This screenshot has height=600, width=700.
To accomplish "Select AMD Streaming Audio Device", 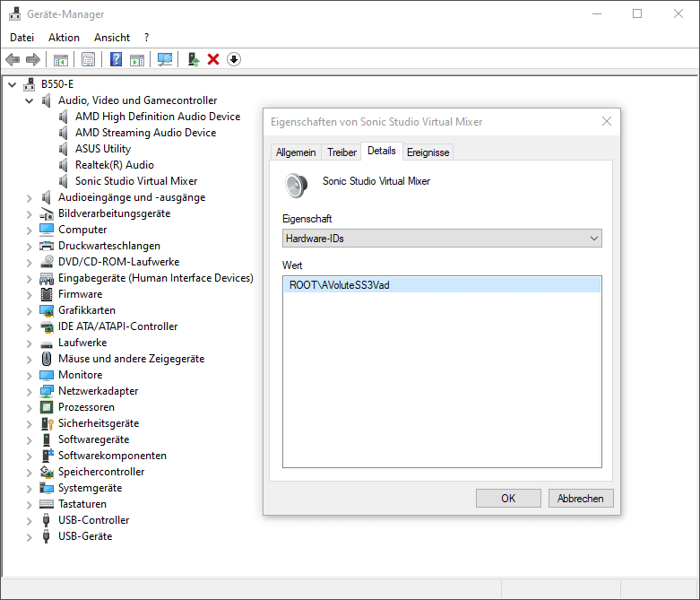I will pos(145,133).
